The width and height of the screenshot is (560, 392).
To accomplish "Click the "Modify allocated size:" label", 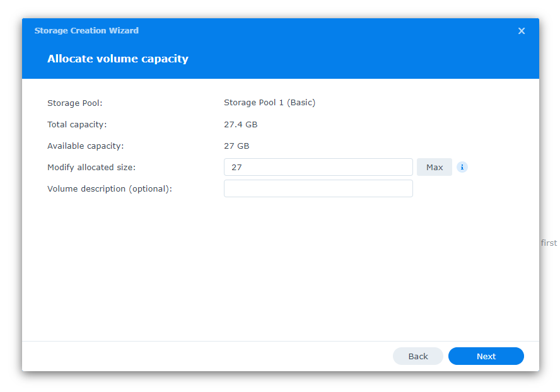I will click(x=91, y=167).
